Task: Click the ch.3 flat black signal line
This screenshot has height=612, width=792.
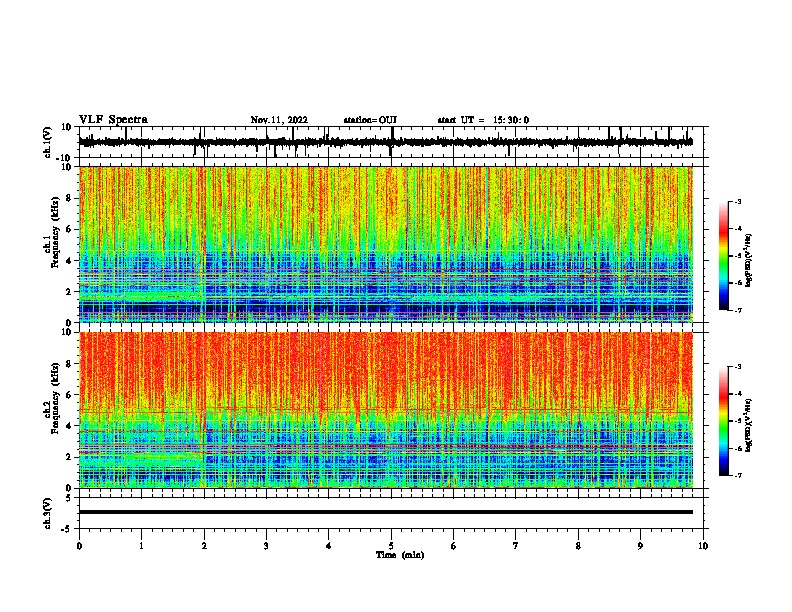Action: pos(386,512)
